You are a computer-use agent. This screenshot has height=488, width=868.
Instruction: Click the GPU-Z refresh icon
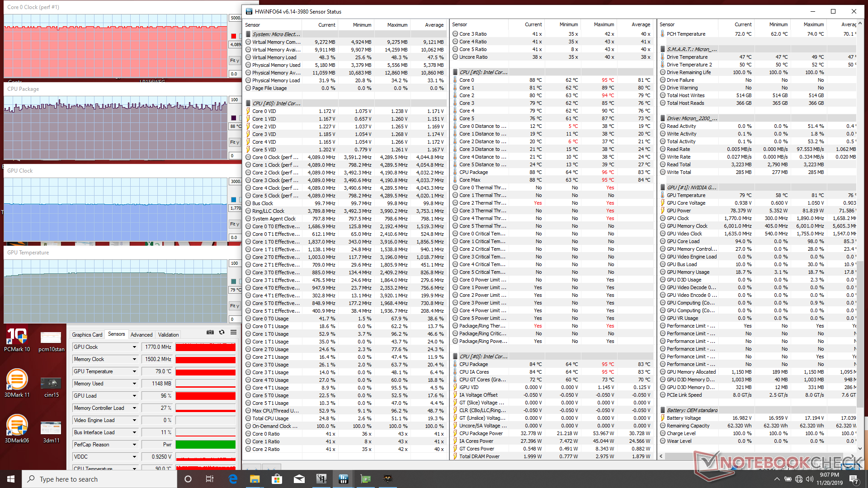[x=222, y=332]
